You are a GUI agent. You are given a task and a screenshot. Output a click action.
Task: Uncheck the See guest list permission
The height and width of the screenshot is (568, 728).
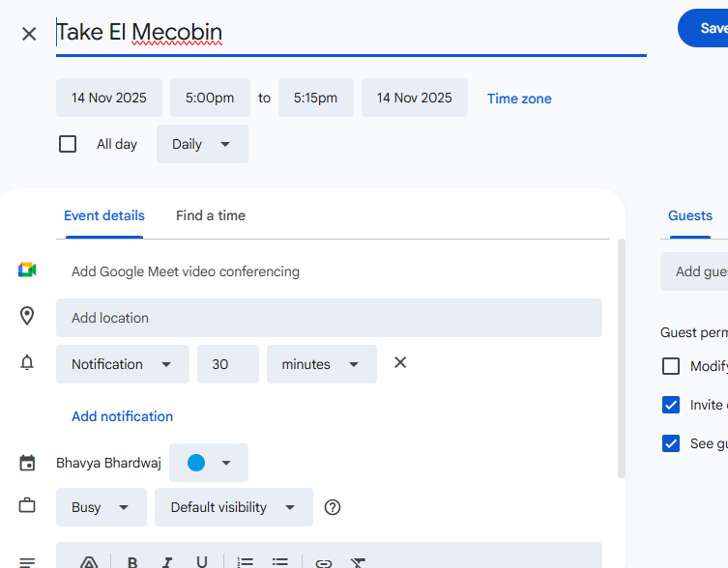pyautogui.click(x=671, y=443)
